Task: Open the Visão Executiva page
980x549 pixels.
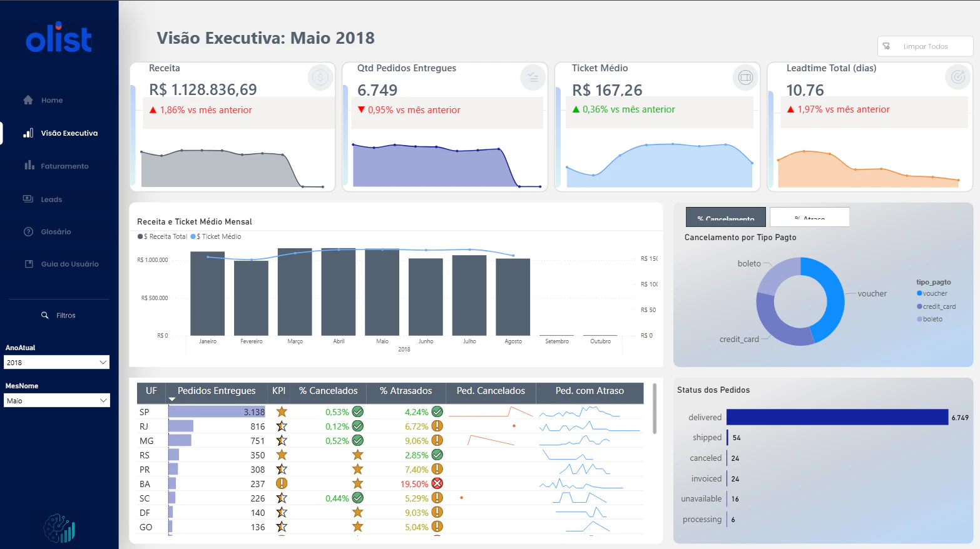Action: point(69,133)
